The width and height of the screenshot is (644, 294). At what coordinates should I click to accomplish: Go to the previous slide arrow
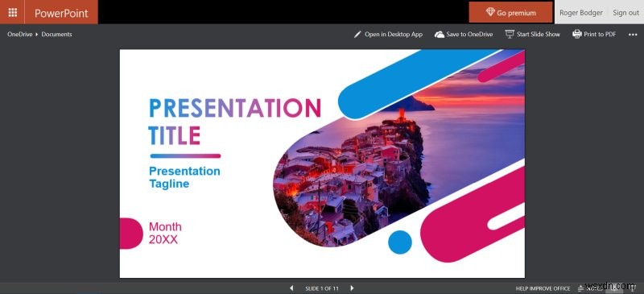291,288
